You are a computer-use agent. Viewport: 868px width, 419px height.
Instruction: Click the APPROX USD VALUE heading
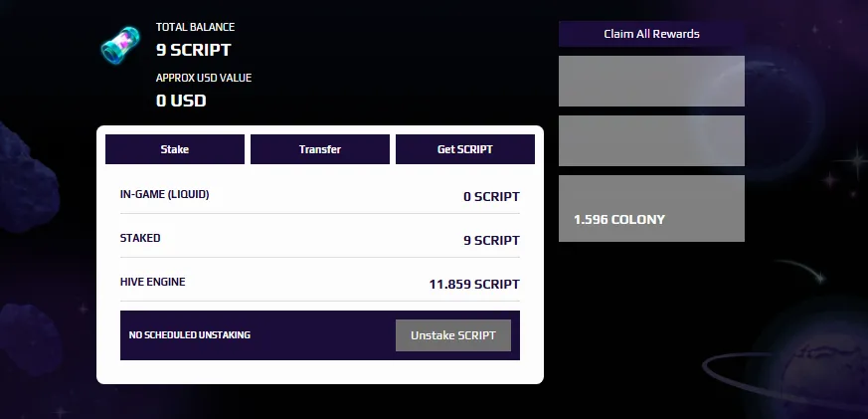[204, 79]
